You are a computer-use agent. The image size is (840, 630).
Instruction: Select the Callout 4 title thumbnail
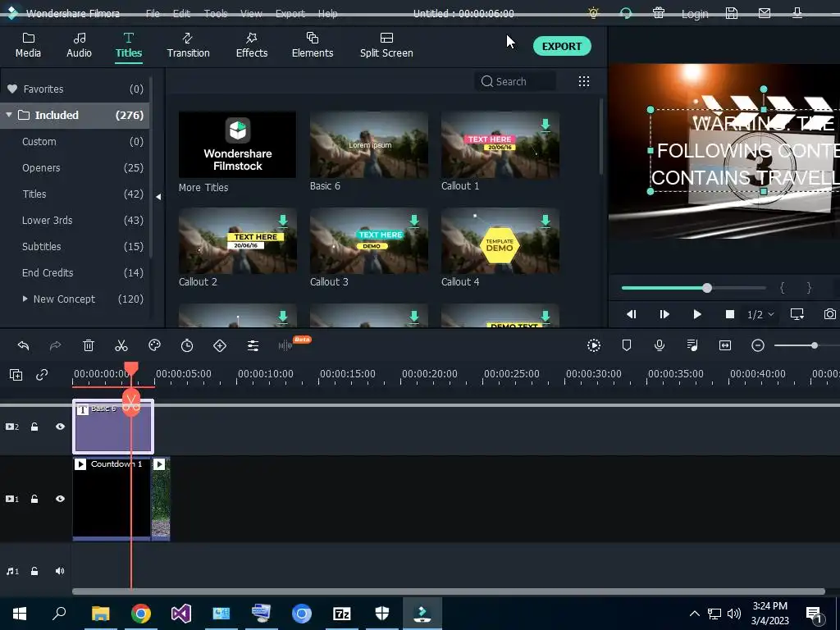click(x=500, y=241)
